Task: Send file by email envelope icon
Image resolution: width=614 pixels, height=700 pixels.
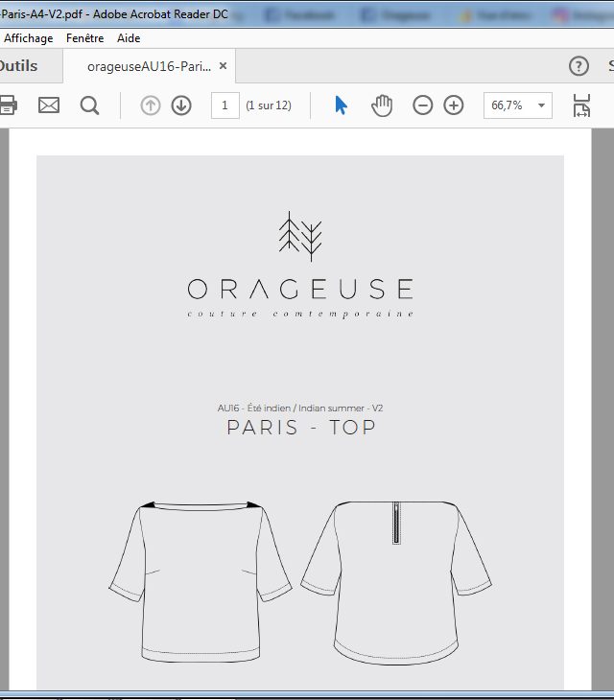Action: click(x=49, y=105)
